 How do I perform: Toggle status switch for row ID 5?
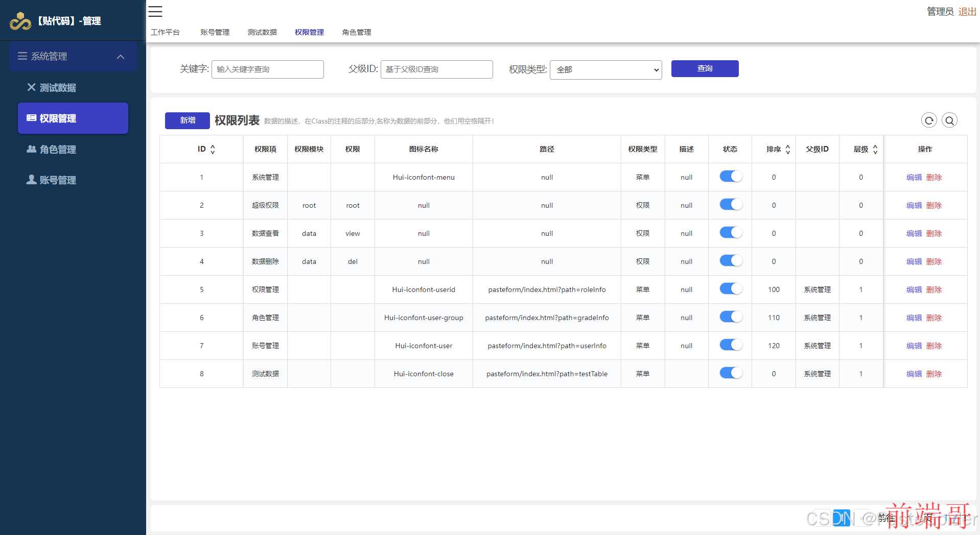click(x=731, y=288)
